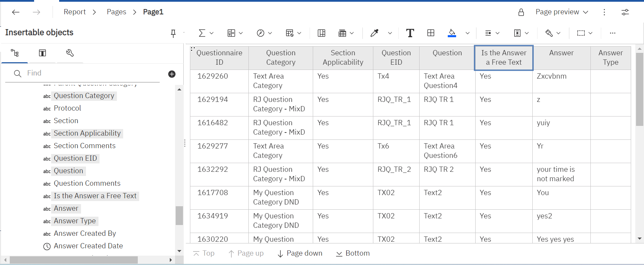Click the table list icon
Image resolution: width=644 pixels, height=265 pixels.
pyautogui.click(x=231, y=33)
